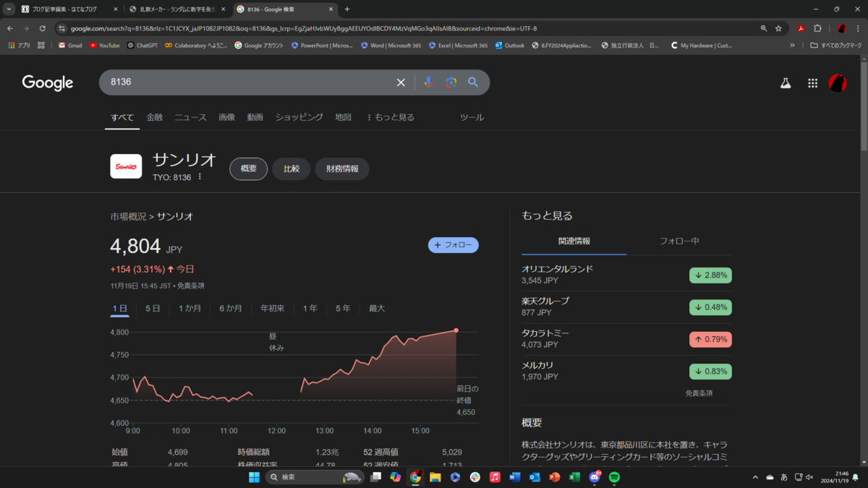Bookmark this page with the star icon
The height and width of the screenshot is (488, 868).
(x=778, y=28)
